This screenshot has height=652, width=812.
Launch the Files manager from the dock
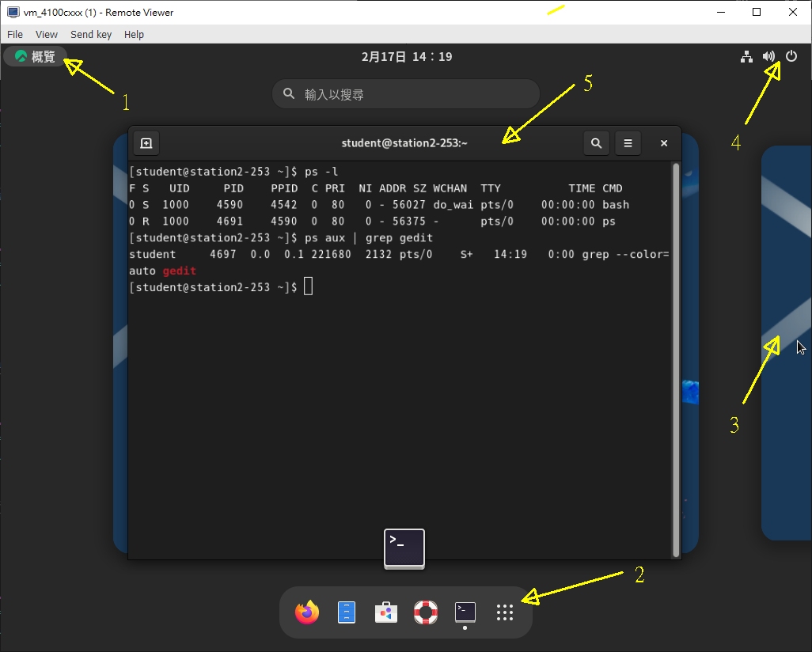pyautogui.click(x=347, y=612)
